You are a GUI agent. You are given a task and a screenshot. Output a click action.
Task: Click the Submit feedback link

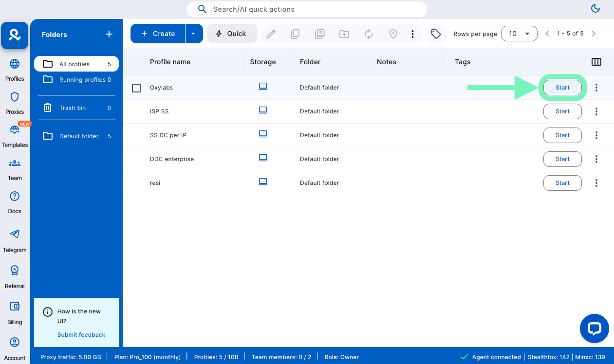pyautogui.click(x=81, y=335)
